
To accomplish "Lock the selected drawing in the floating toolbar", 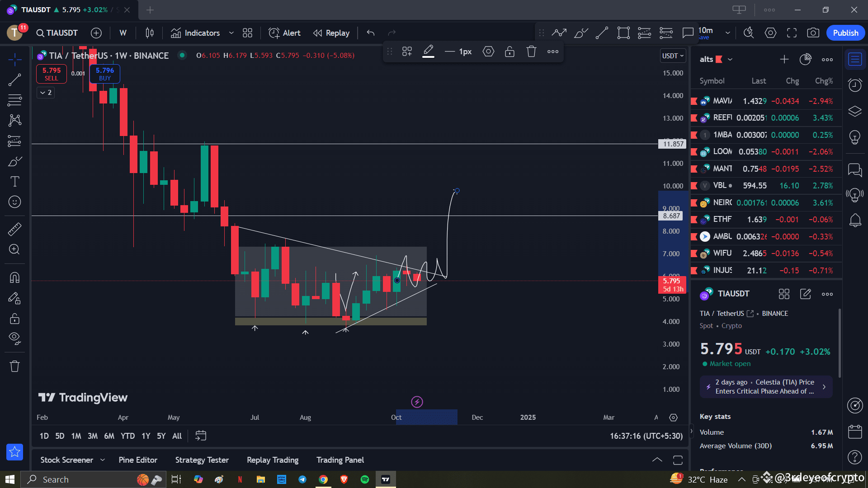I will [x=509, y=51].
